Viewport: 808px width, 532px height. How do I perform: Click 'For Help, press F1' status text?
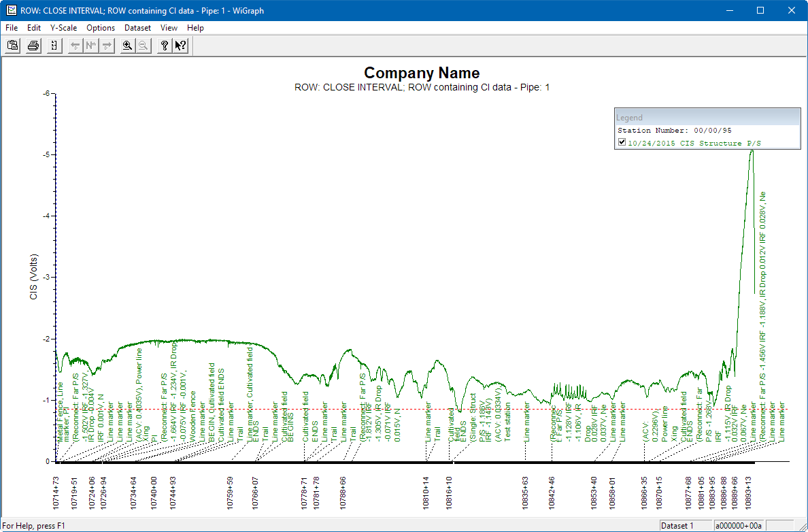pos(34,526)
